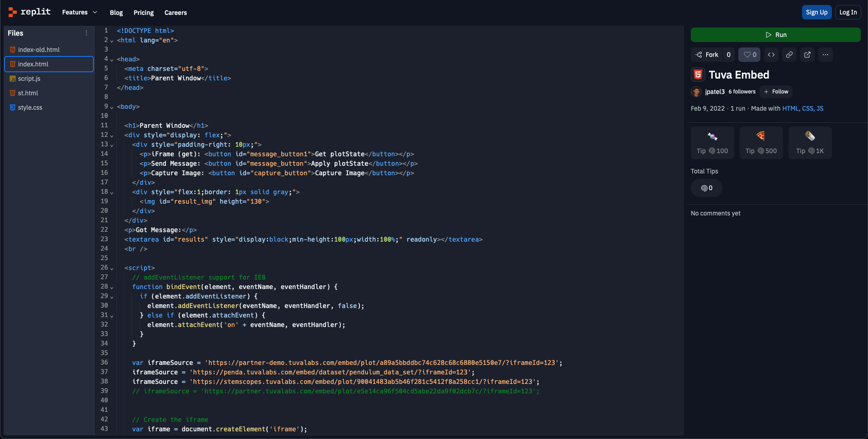
Task: Click the Files panel heading
Action: (15, 33)
